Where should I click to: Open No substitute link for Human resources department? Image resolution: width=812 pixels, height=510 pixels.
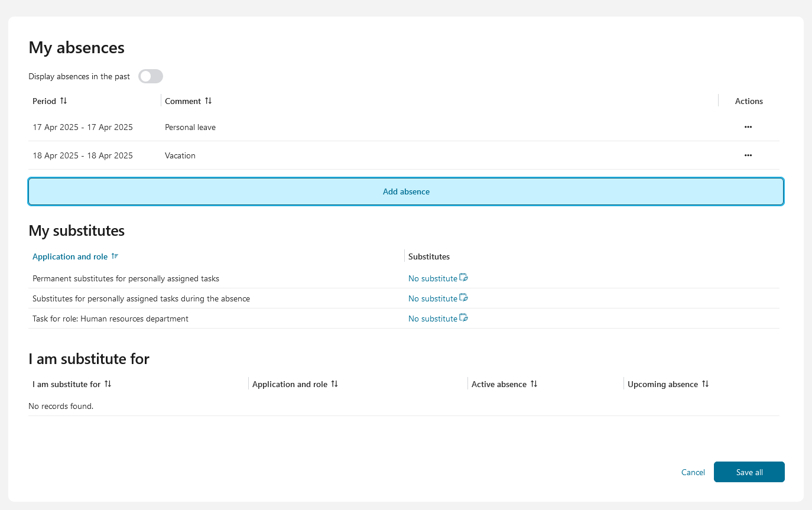click(433, 319)
